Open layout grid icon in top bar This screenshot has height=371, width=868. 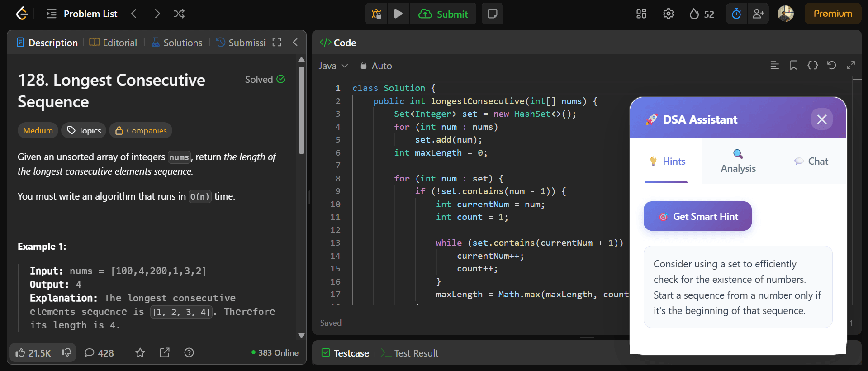tap(641, 14)
